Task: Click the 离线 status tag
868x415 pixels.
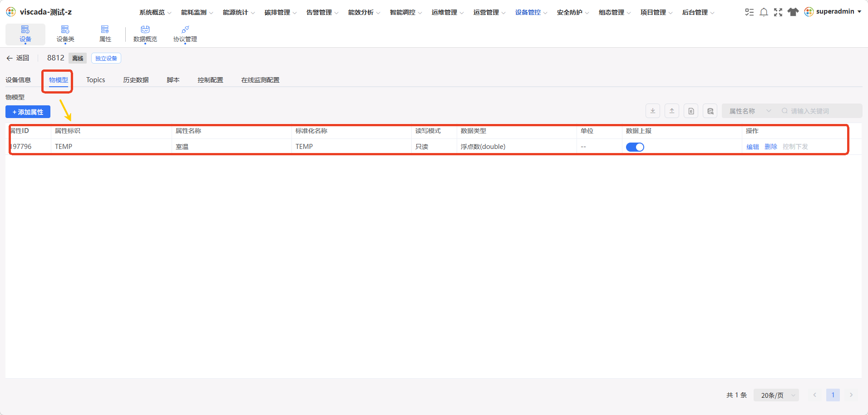Action: coord(78,58)
